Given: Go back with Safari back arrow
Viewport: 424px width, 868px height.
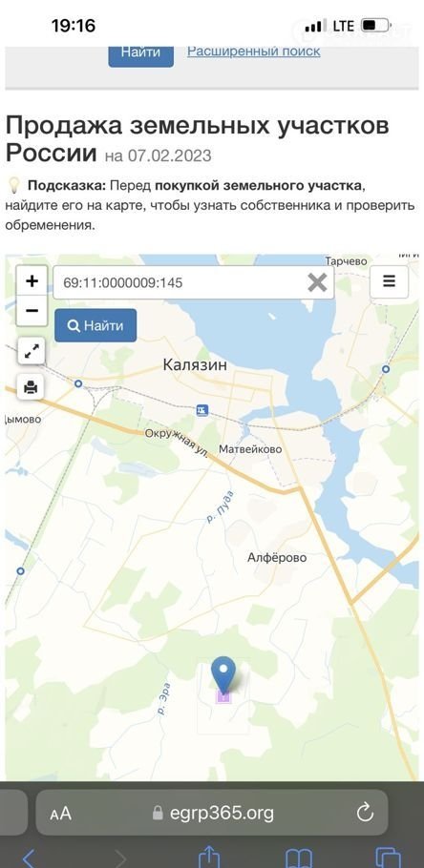Looking at the screenshot, I should tap(29, 858).
